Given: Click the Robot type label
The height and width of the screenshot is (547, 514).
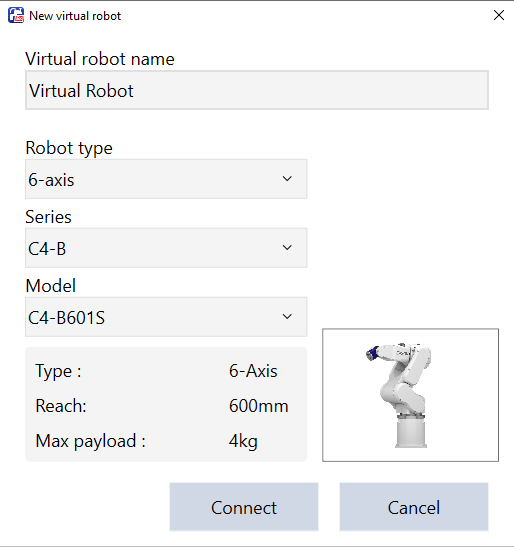Looking at the screenshot, I should [69, 148].
